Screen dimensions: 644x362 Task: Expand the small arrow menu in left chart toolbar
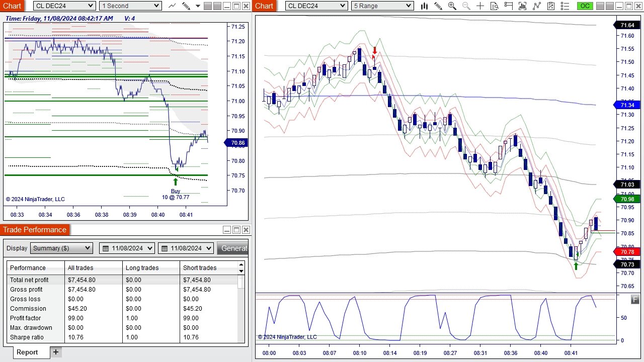click(198, 6)
